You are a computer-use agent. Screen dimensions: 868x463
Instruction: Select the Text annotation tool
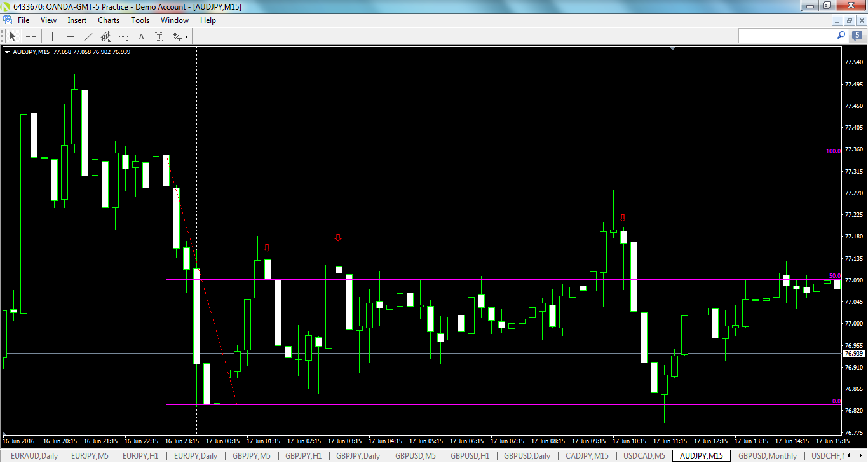coord(141,36)
